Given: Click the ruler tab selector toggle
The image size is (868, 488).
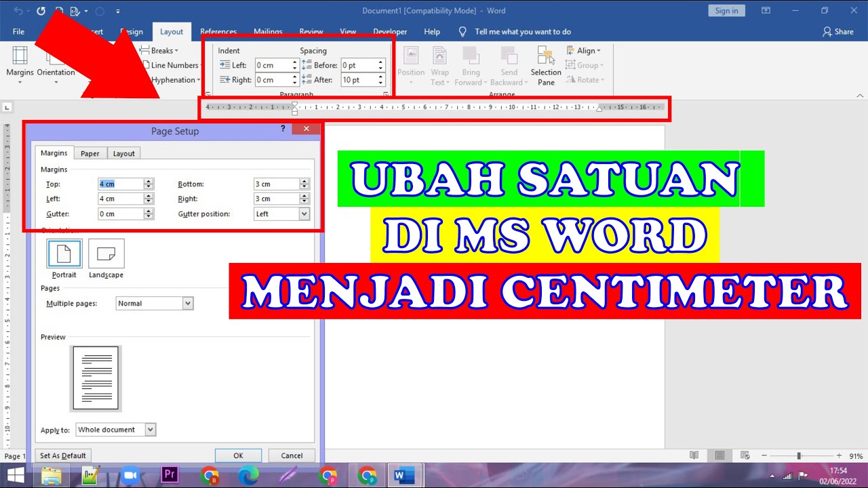Looking at the screenshot, I should (x=7, y=106).
